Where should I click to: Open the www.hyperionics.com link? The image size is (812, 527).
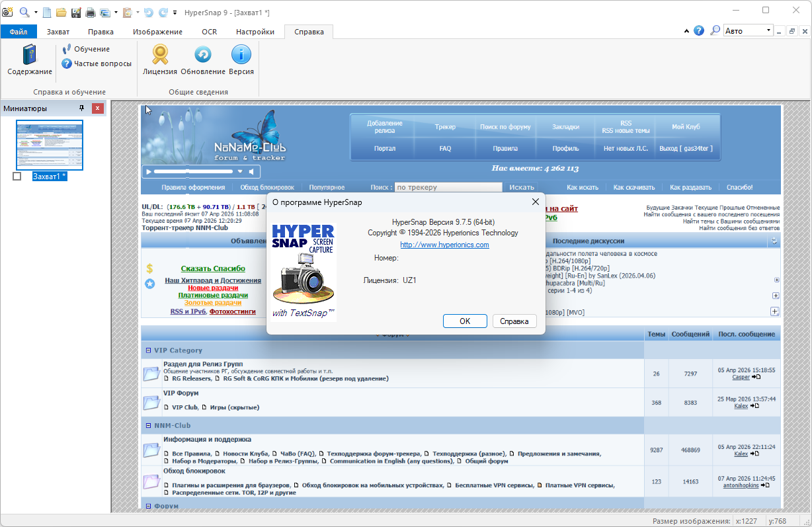444,245
